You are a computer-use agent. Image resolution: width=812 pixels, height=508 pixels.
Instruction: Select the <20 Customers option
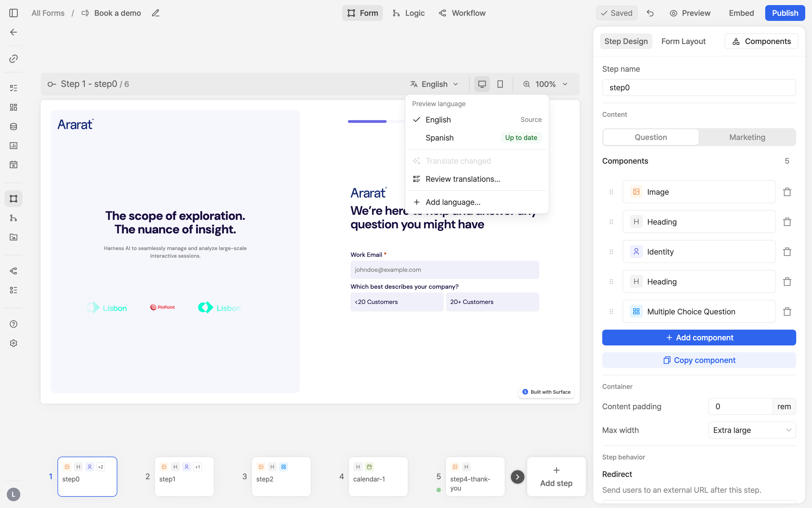[x=397, y=302]
